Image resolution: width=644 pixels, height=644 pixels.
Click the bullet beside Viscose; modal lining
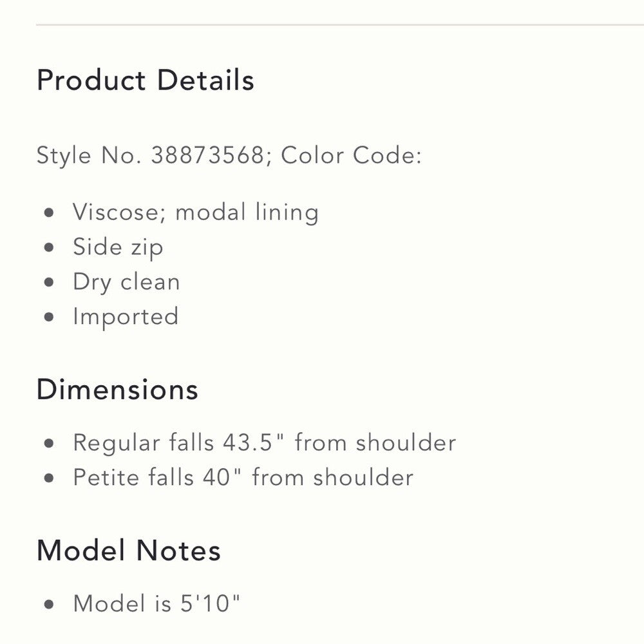49,213
